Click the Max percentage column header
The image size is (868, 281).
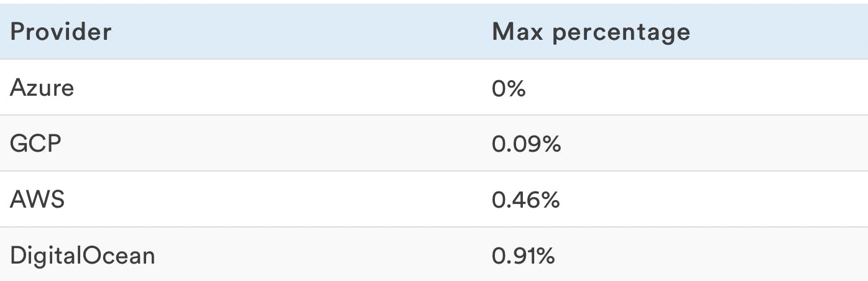coord(591,32)
